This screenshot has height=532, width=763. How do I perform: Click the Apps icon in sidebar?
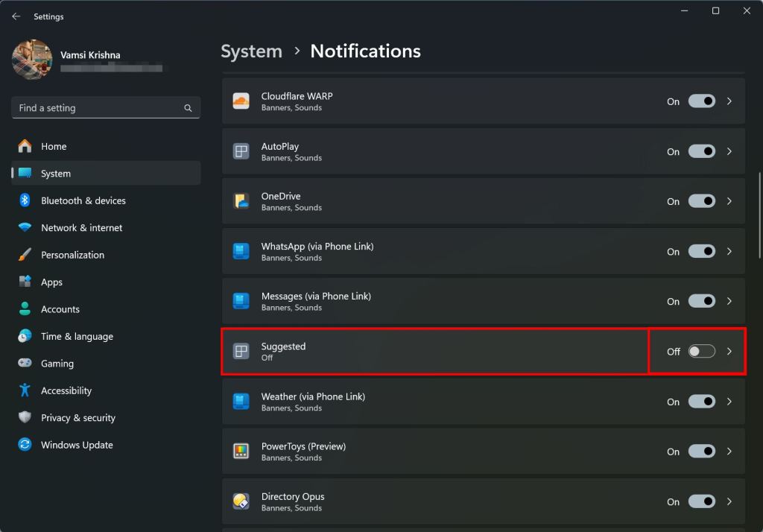coord(25,282)
